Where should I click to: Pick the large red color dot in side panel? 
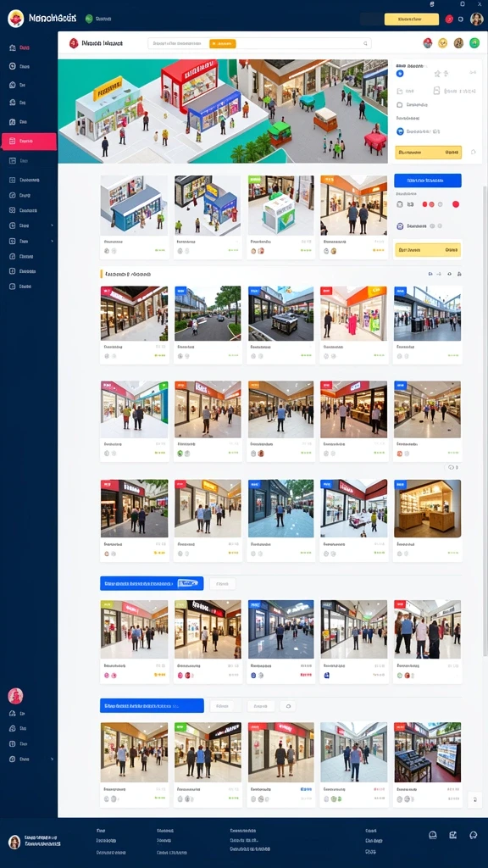click(456, 204)
